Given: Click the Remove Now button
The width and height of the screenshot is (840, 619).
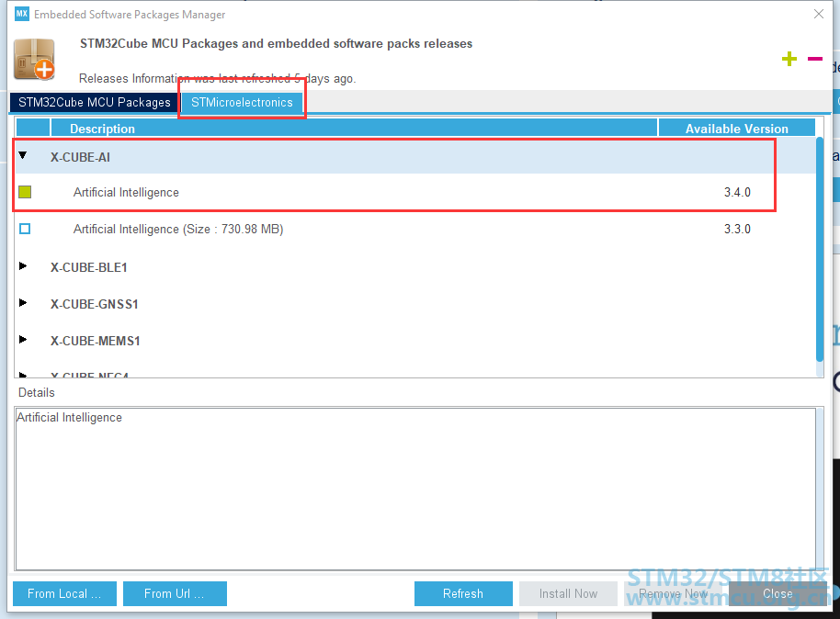Looking at the screenshot, I should [673, 594].
